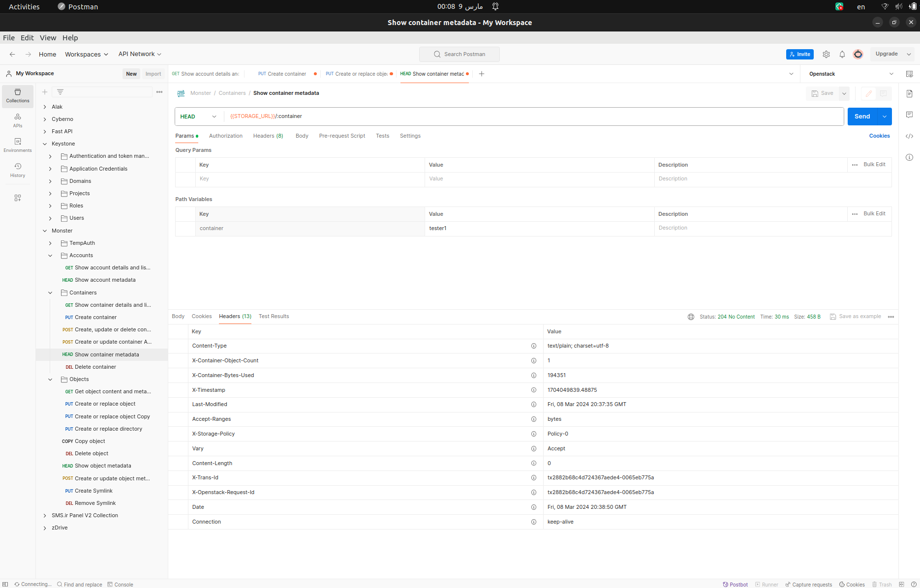Send the HEAD request
This screenshot has height=588, width=920.
point(862,117)
